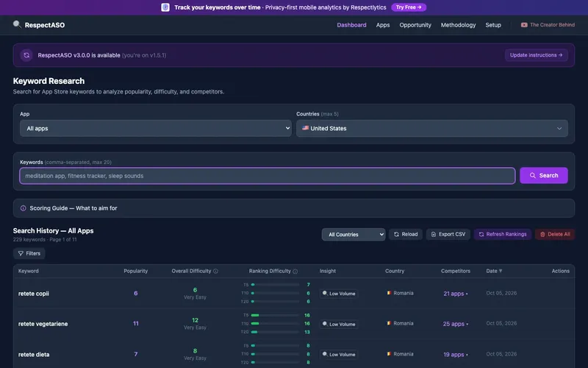The image size is (588, 368).
Task: Expand competitors list of 19 apps
Action: click(455, 355)
